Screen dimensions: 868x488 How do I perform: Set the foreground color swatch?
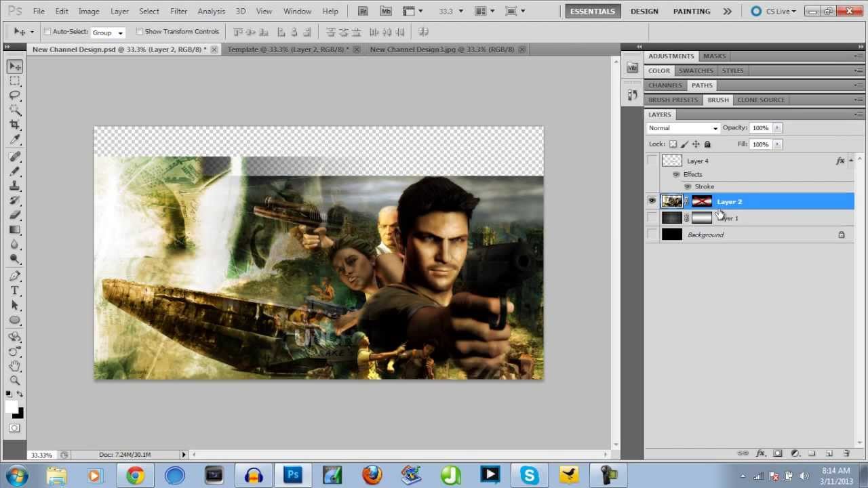click(x=12, y=407)
